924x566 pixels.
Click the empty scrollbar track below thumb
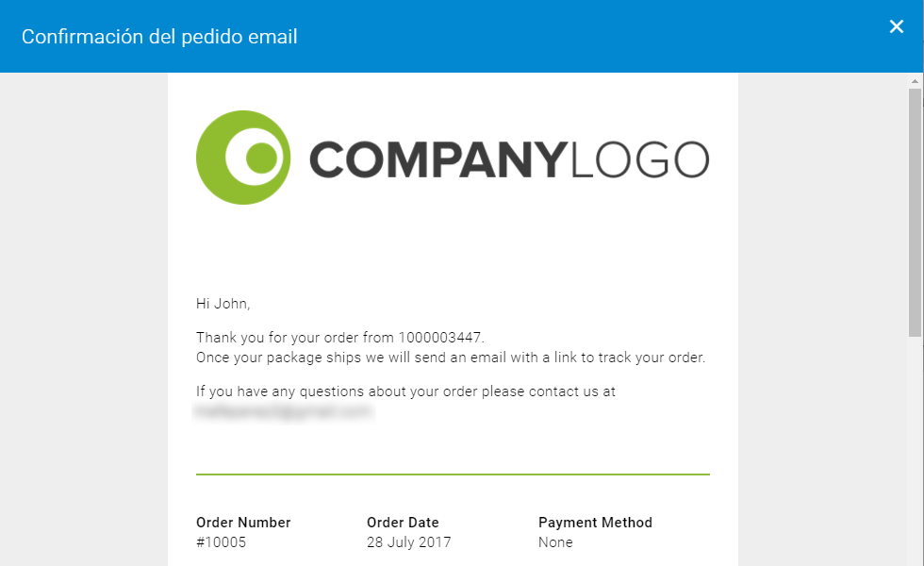click(915, 451)
